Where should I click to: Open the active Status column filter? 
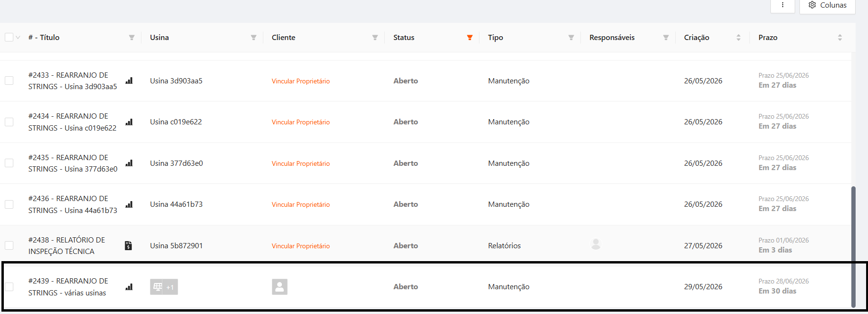tap(470, 38)
